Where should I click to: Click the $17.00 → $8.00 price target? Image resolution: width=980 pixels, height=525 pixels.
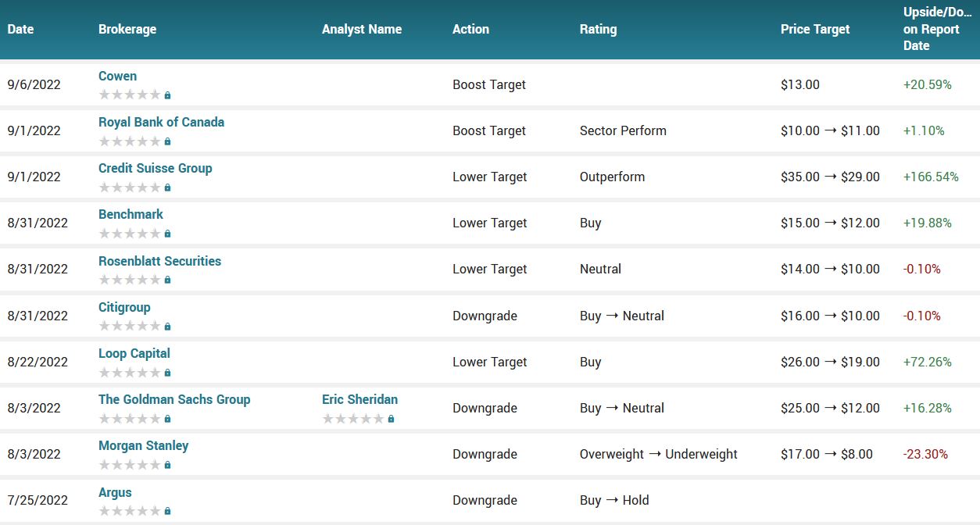tap(827, 454)
